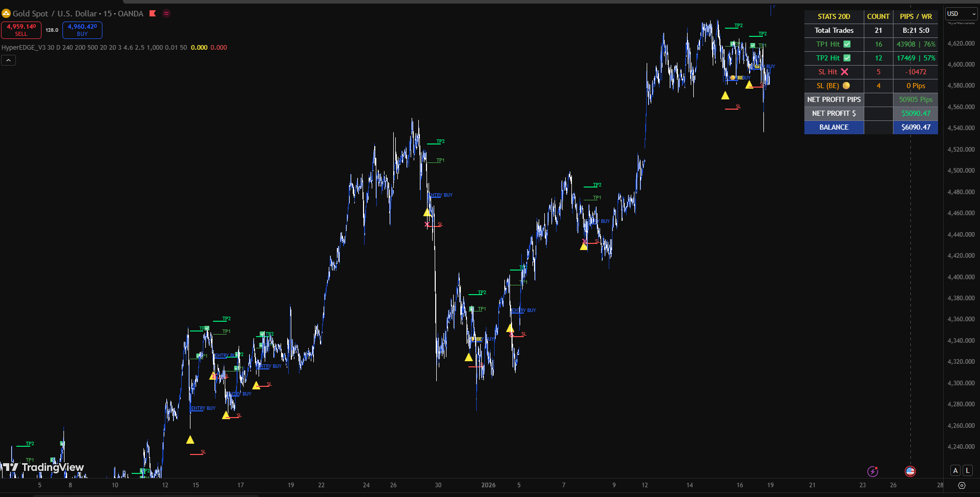Click the 4,960.42 BUY button
This screenshot has height=497, width=980.
coord(82,30)
